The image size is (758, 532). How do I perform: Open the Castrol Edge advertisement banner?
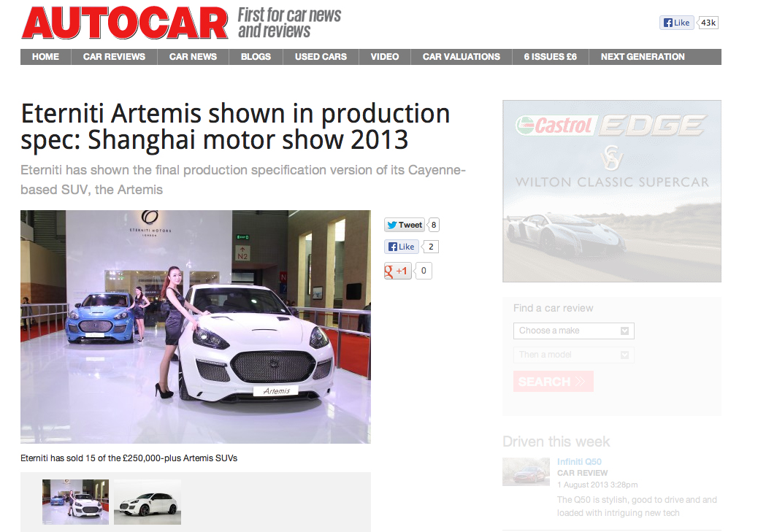coord(611,190)
